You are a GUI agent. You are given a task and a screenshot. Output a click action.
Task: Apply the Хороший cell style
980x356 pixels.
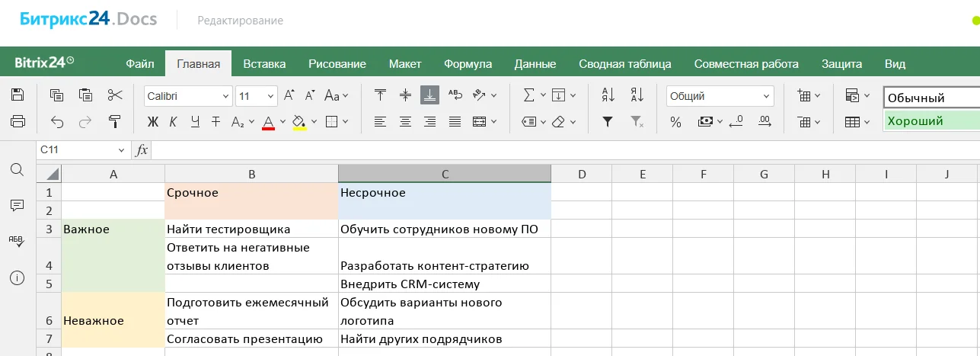point(931,121)
